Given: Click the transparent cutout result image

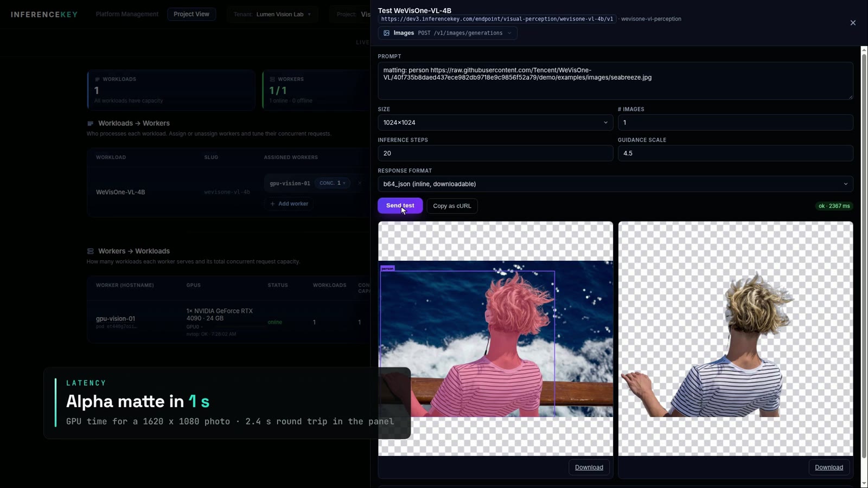Looking at the screenshot, I should [x=736, y=339].
